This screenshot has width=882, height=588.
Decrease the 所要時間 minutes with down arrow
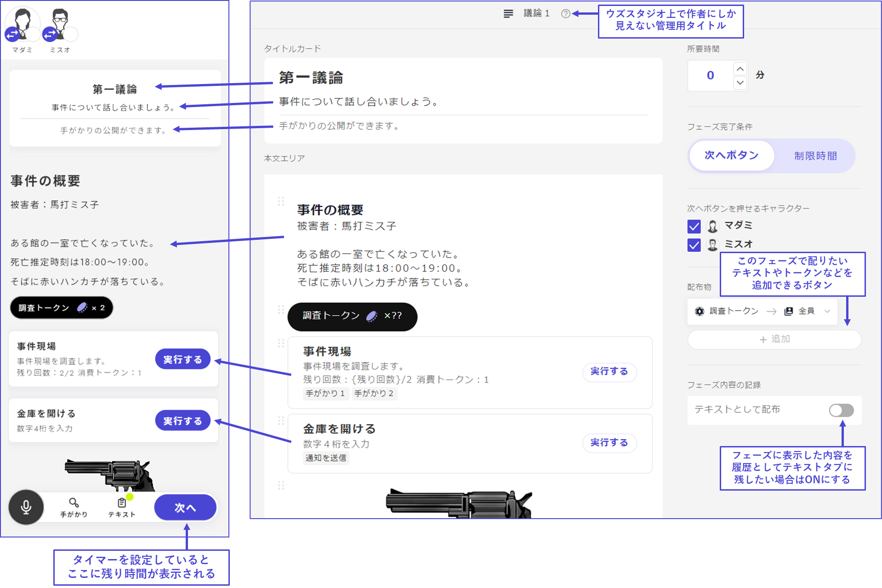[x=740, y=83]
